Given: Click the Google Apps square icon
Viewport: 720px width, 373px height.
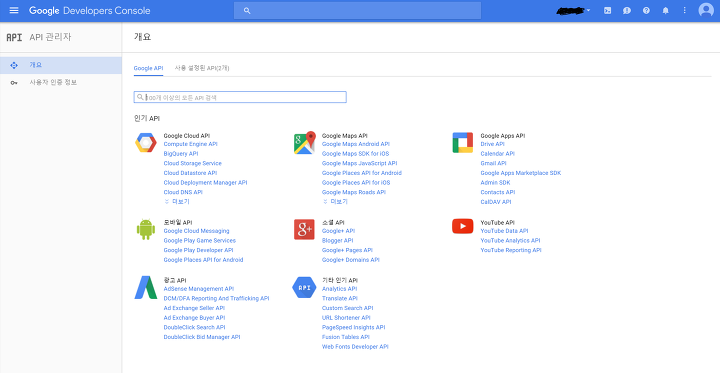Looking at the screenshot, I should 462,142.
